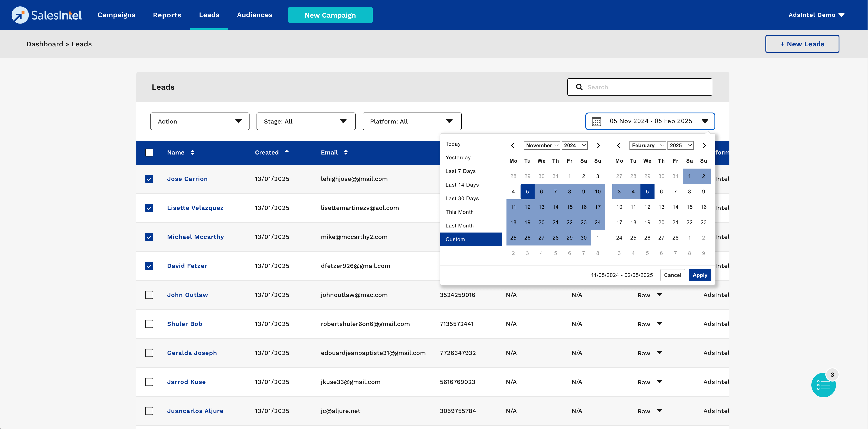Viewport: 868px width, 429px height.
Task: Open the Action dropdown
Action: click(199, 121)
